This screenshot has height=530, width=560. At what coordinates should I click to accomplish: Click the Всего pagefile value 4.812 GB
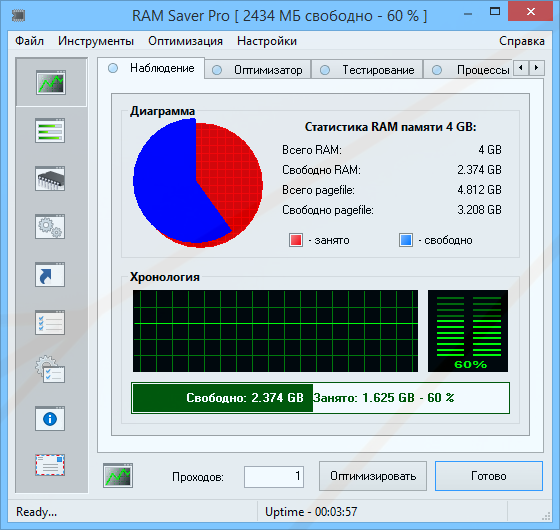pyautogui.click(x=479, y=190)
